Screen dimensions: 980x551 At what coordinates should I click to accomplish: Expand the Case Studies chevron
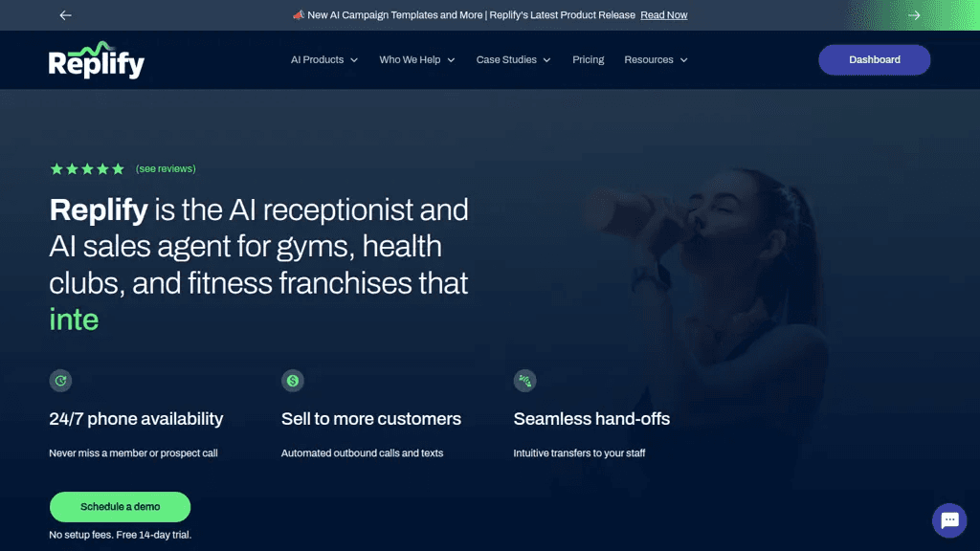[x=546, y=60]
